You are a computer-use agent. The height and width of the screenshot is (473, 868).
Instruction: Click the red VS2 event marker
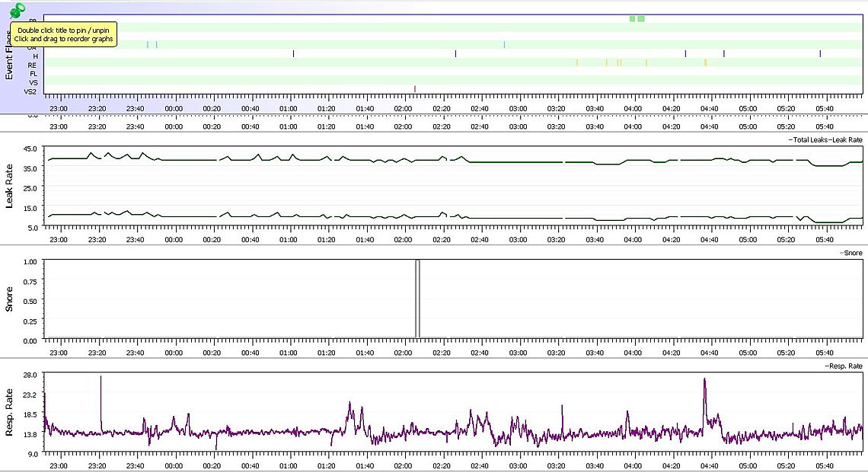pos(414,90)
